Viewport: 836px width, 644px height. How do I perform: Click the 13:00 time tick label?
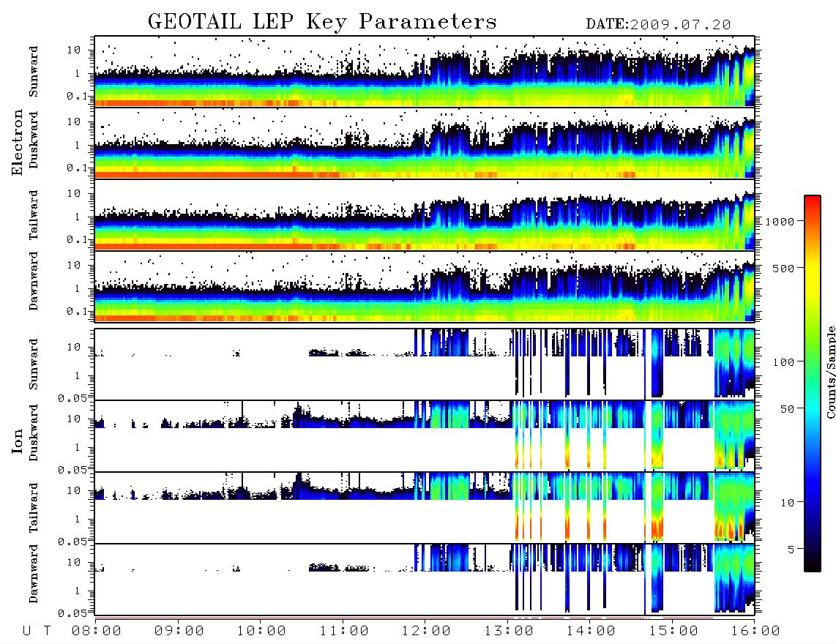pos(509,632)
